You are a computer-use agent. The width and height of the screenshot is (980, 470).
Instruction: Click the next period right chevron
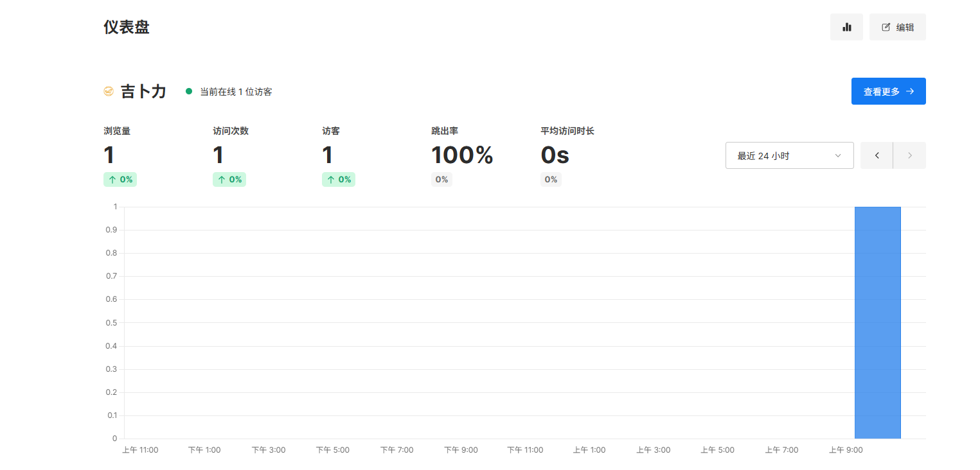(x=909, y=155)
